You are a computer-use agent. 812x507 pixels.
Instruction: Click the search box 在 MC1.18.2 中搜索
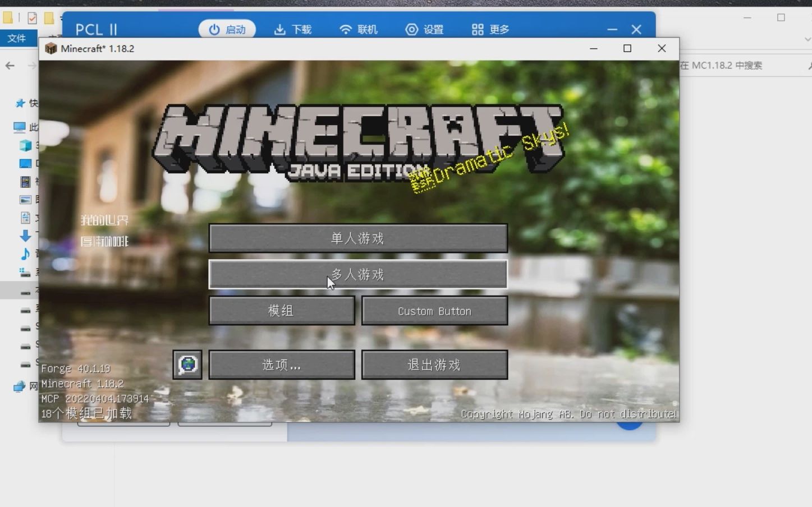click(745, 66)
